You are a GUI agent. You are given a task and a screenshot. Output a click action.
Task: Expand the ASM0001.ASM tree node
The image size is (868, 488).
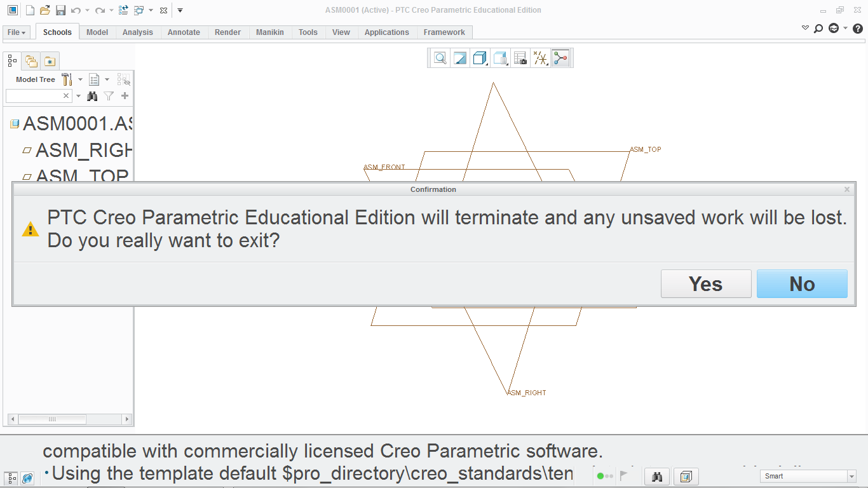[14, 123]
